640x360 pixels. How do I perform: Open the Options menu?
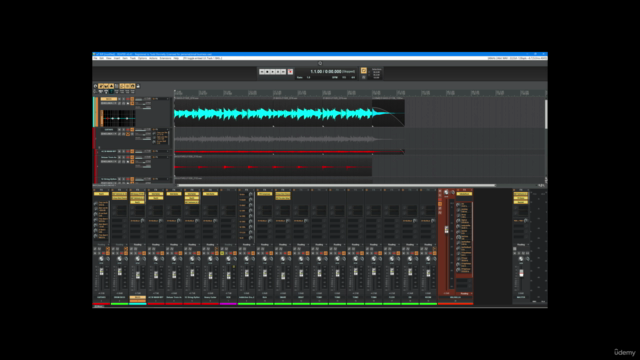click(142, 58)
